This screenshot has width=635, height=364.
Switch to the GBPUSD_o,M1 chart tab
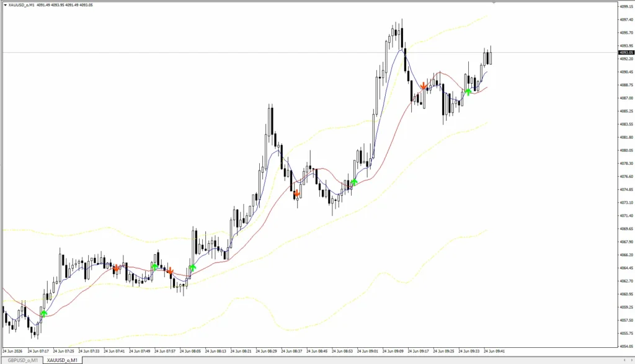pos(23,360)
